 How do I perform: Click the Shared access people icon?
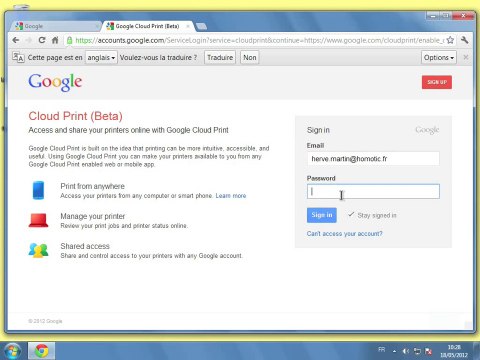pyautogui.click(x=38, y=250)
